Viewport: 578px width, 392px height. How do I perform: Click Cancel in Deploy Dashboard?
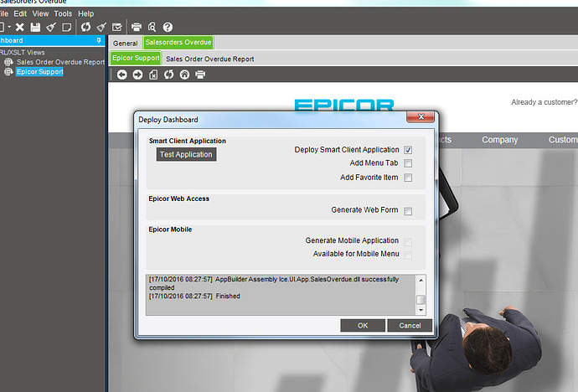[410, 325]
